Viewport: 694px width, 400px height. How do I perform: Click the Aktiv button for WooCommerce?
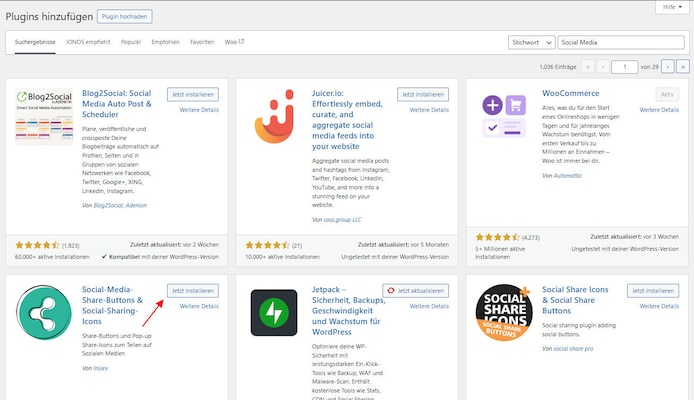[x=667, y=94]
